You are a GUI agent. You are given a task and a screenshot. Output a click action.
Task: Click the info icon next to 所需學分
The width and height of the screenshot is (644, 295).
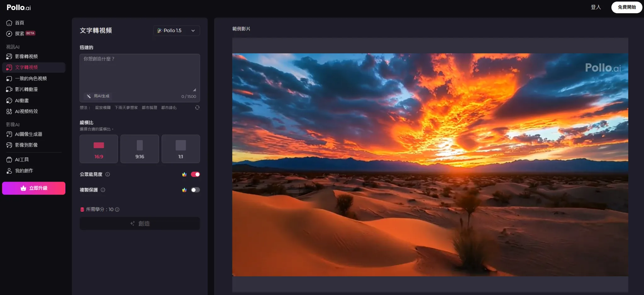pyautogui.click(x=117, y=210)
